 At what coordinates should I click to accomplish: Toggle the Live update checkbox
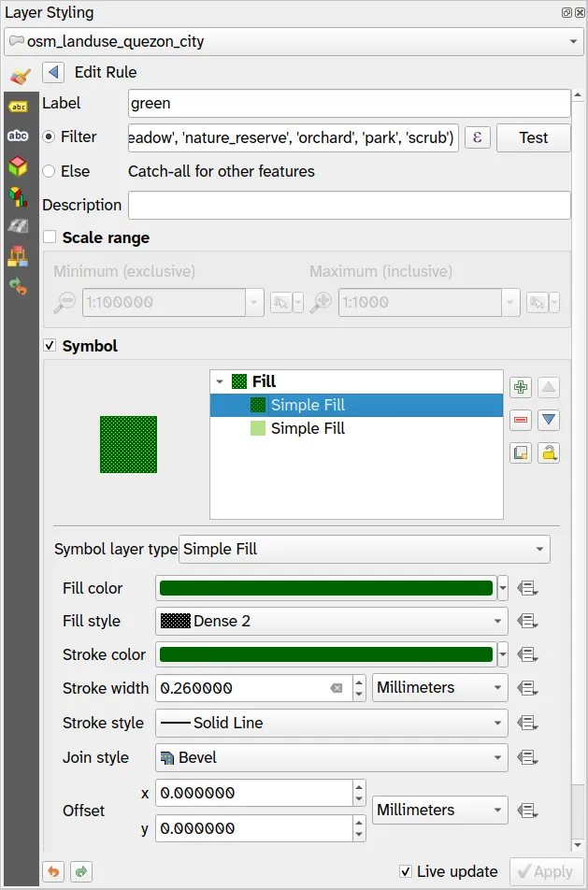pos(406,871)
